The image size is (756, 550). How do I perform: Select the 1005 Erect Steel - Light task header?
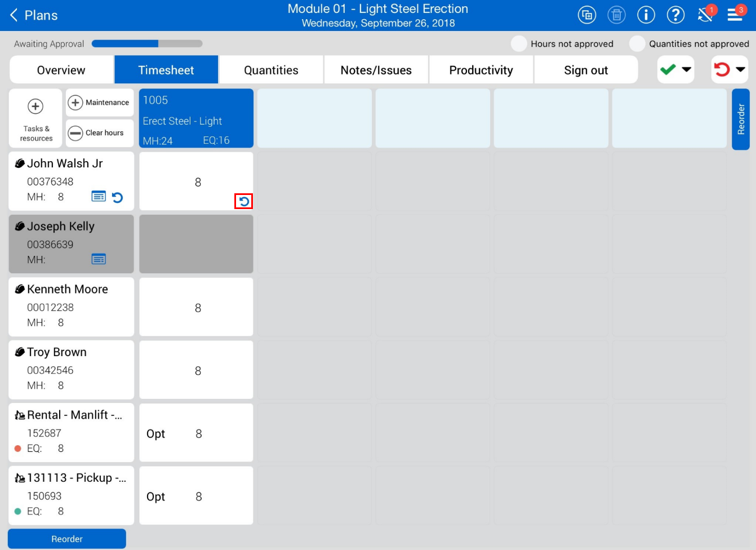(x=196, y=118)
